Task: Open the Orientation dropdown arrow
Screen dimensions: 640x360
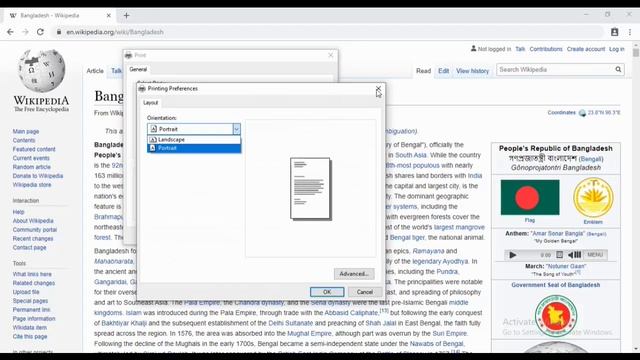Action: pos(236,129)
